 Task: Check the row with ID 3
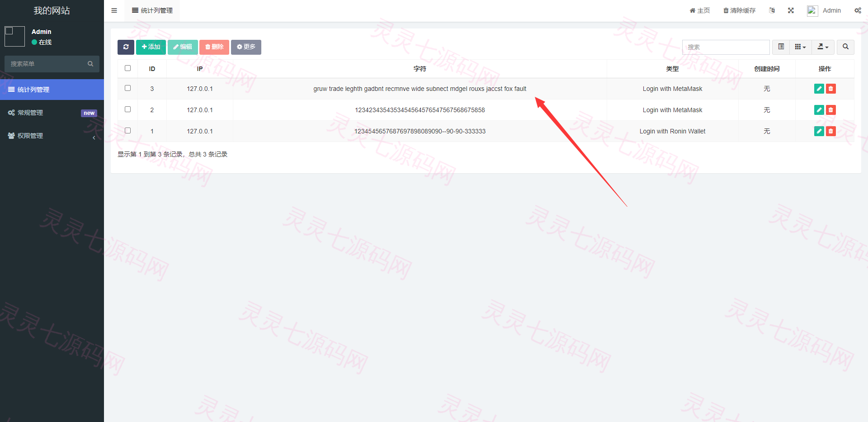pyautogui.click(x=127, y=88)
